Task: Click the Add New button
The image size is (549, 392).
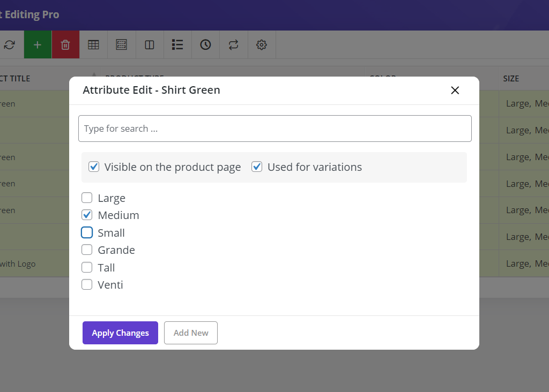Action: [x=190, y=333]
